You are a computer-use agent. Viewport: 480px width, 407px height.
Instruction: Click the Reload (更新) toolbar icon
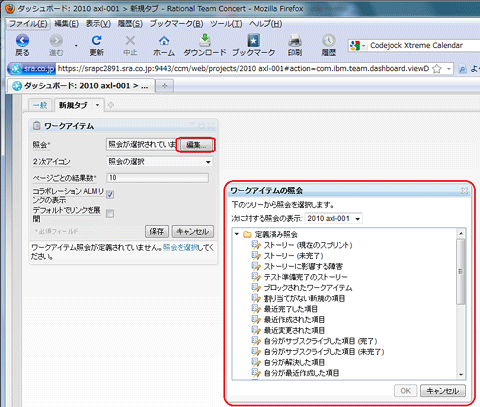pos(96,41)
